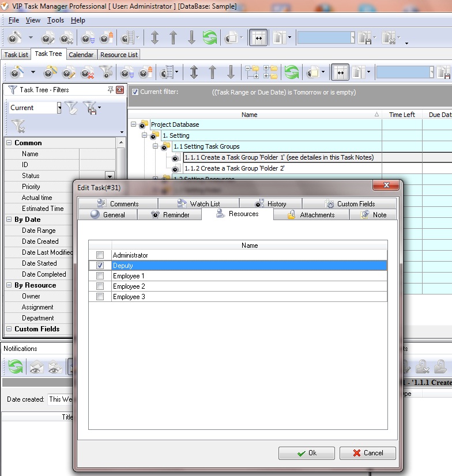This screenshot has width=452, height=476.
Task: Click the move-down arrow in the Task Tree toolbar
Action: 231,73
